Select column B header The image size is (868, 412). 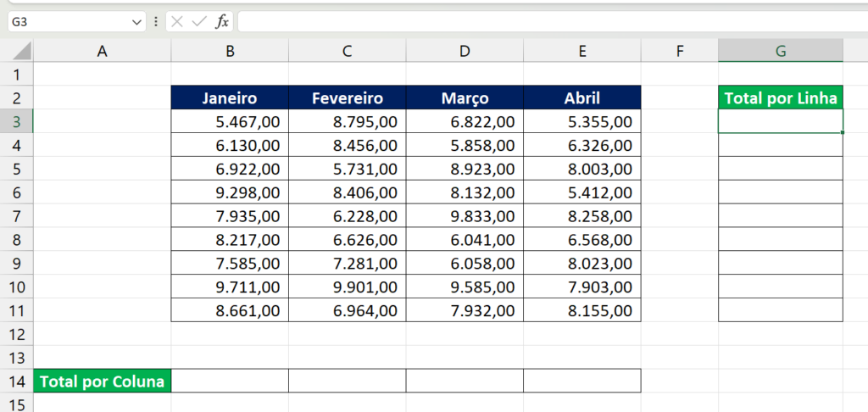tap(230, 51)
